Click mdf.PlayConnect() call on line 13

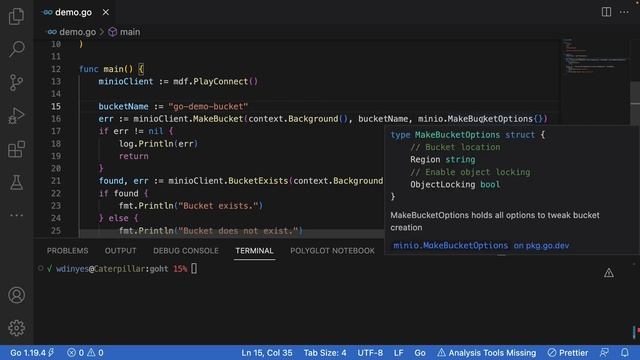pos(215,81)
